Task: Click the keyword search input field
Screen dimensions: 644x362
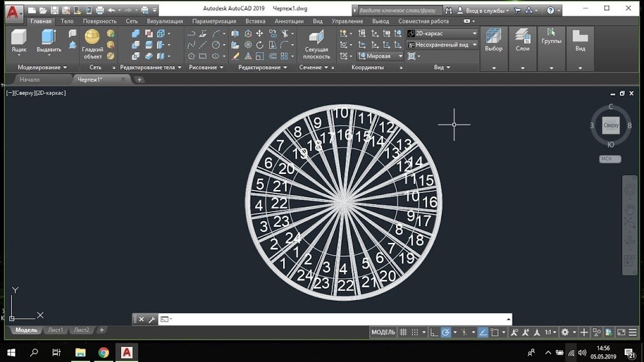Action: [x=399, y=10]
